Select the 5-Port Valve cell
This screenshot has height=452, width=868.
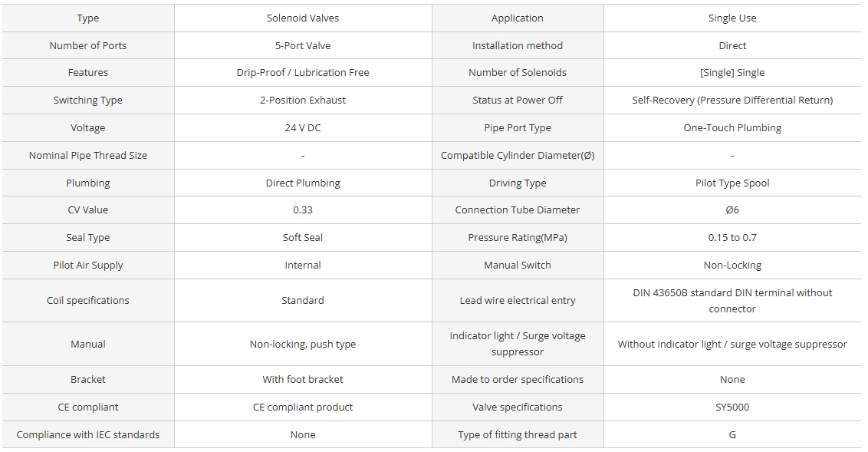303,45
